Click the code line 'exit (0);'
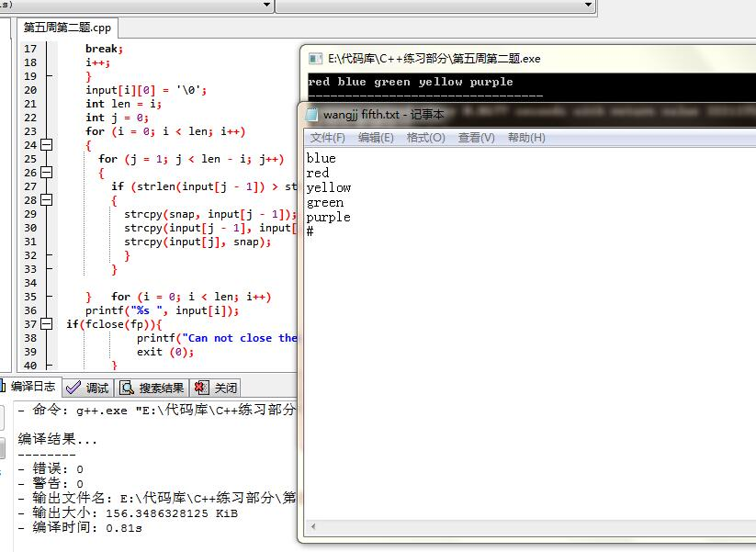Image resolution: width=756 pixels, height=552 pixels. [x=165, y=352]
